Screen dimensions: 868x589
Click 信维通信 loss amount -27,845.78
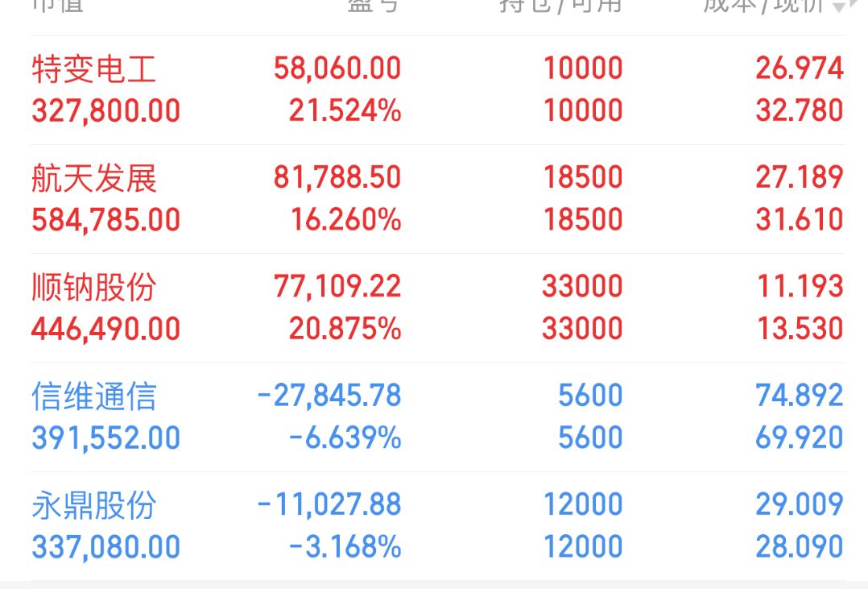329,396
